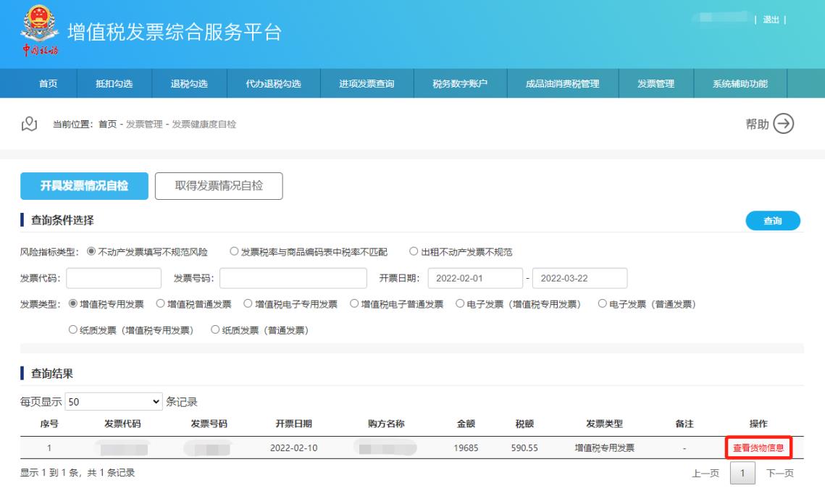
Task: Switch to 开具发票情况自检 tab
Action: pos(84,185)
